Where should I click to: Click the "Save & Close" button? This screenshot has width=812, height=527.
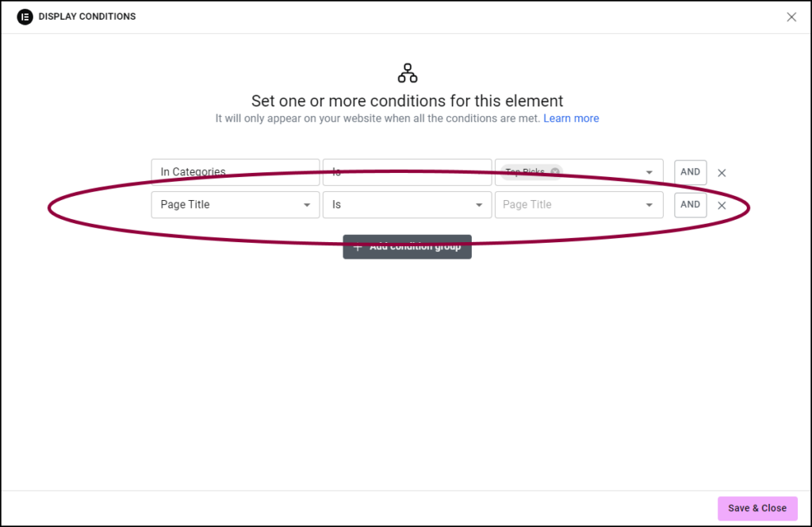click(x=757, y=508)
